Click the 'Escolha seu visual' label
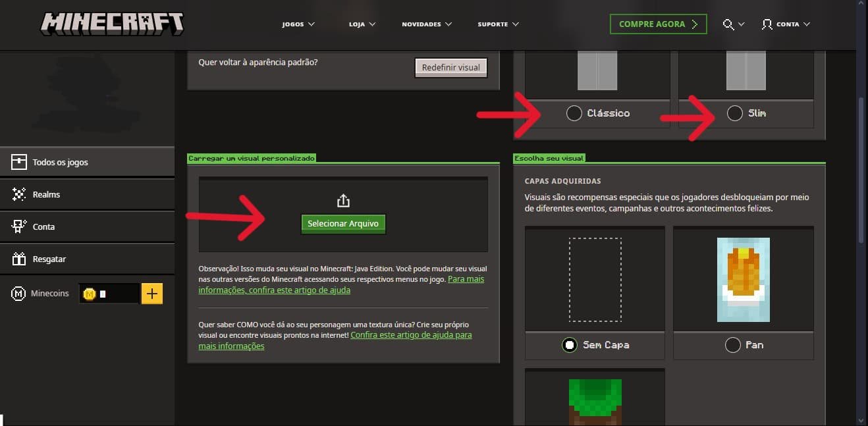The height and width of the screenshot is (426, 868). point(549,158)
